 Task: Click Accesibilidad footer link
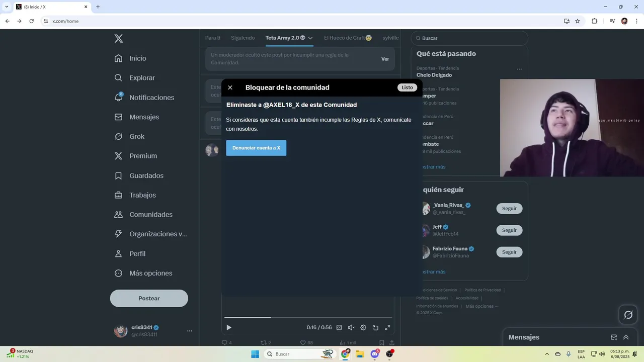pos(467,298)
